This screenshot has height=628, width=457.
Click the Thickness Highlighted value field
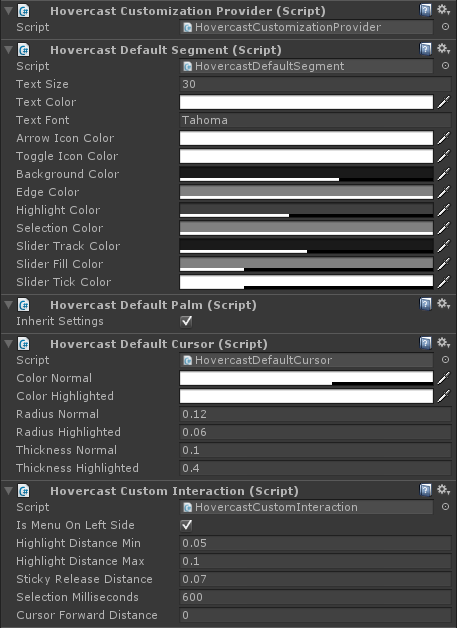(316, 468)
